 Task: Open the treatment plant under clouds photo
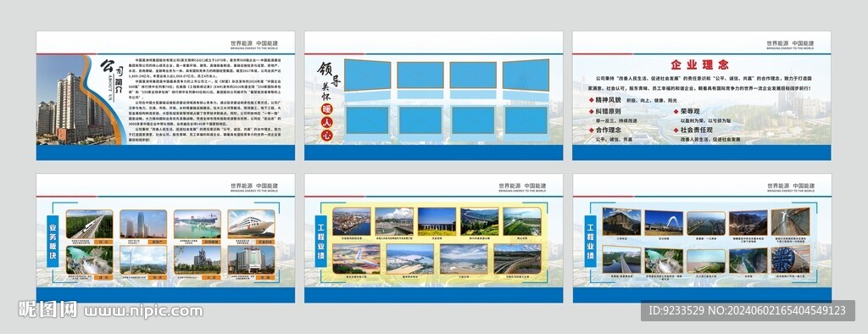click(x=394, y=221)
